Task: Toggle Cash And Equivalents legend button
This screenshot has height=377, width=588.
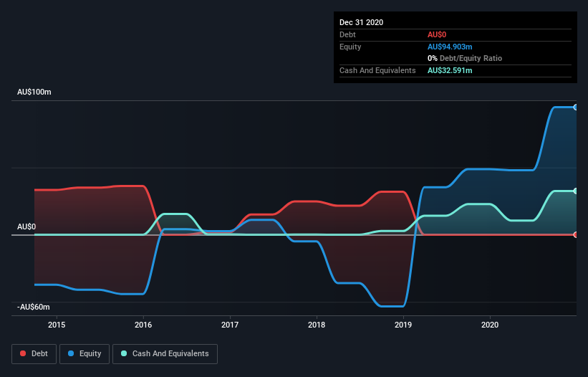Action: pyautogui.click(x=165, y=354)
